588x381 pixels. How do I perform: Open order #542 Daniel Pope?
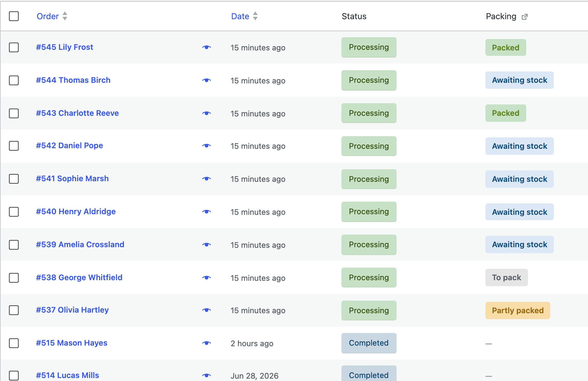click(69, 145)
